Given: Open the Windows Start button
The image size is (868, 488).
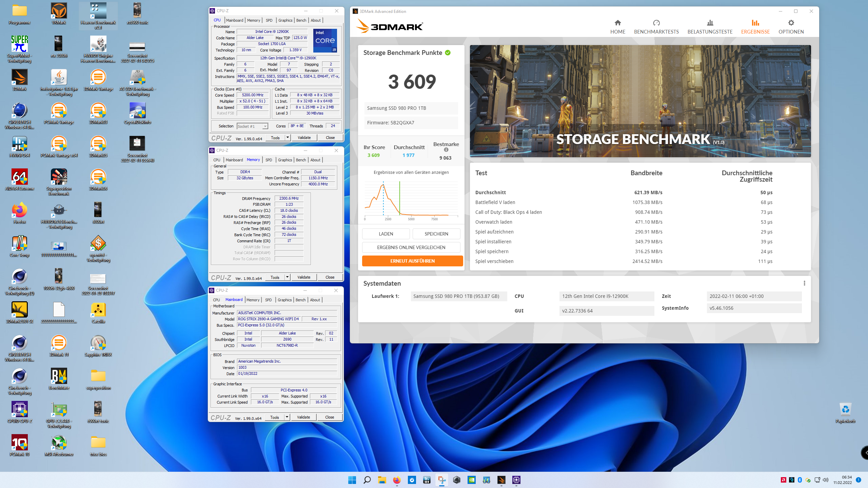Looking at the screenshot, I should pyautogui.click(x=352, y=480).
